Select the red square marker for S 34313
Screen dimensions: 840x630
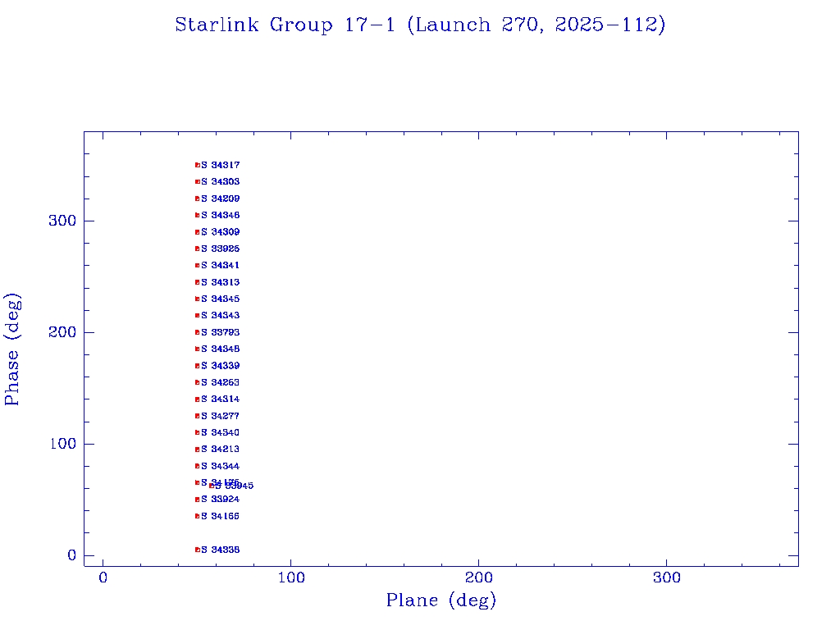(197, 282)
